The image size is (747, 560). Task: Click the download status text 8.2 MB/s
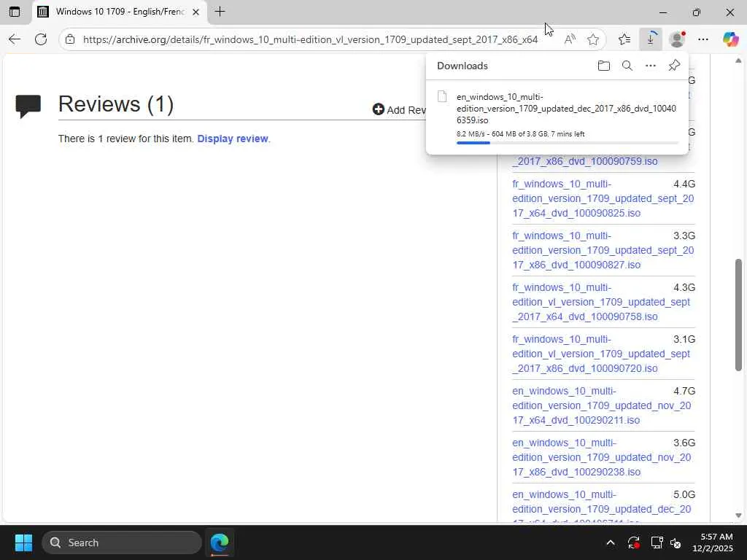tap(520, 134)
